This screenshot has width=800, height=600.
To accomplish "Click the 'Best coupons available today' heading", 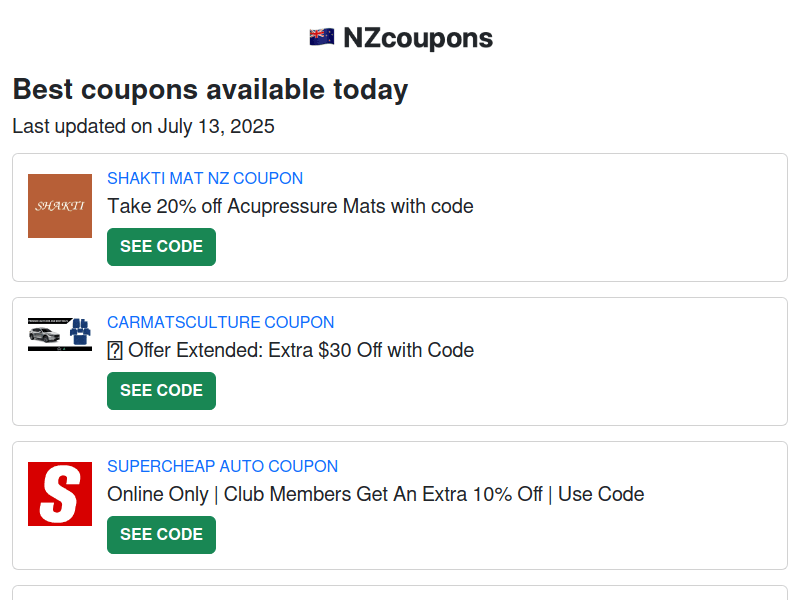I will (209, 89).
